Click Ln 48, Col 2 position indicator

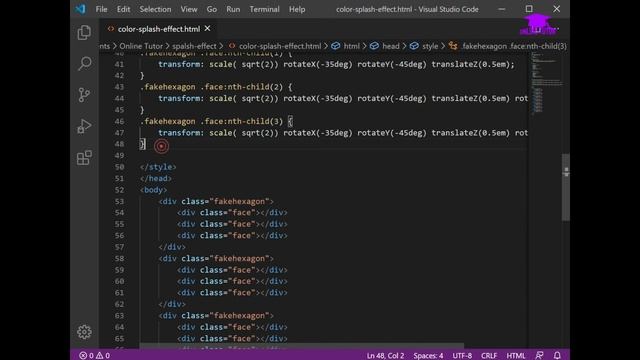[385, 356]
